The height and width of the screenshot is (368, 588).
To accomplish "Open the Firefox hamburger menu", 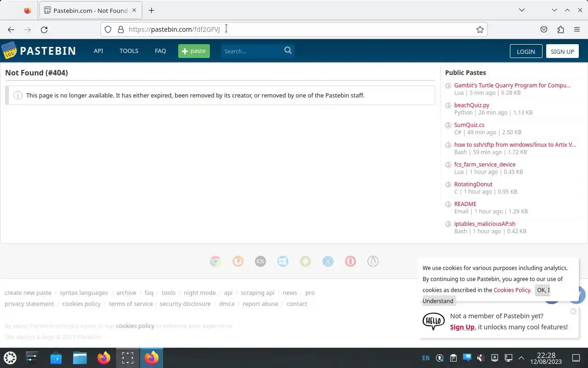I will 577,29.
